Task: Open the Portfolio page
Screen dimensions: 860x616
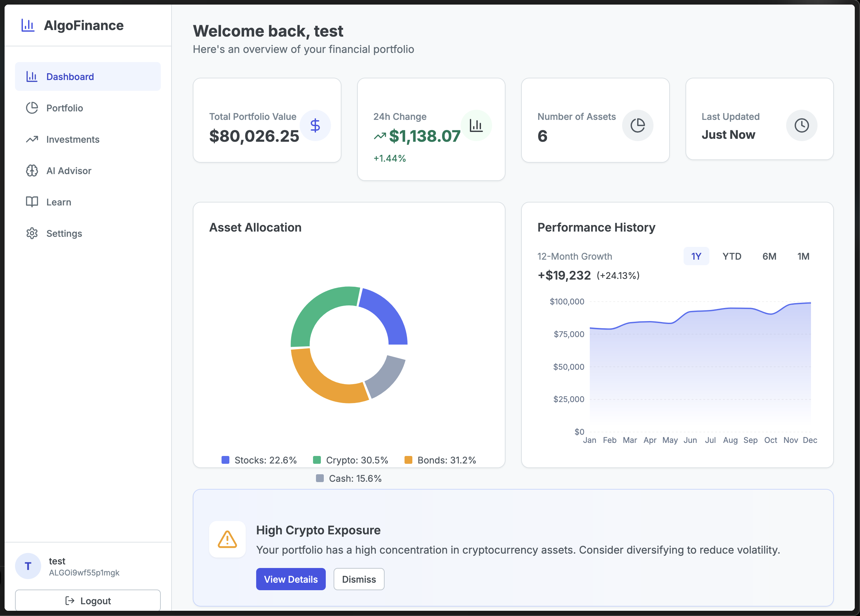Action: click(64, 108)
